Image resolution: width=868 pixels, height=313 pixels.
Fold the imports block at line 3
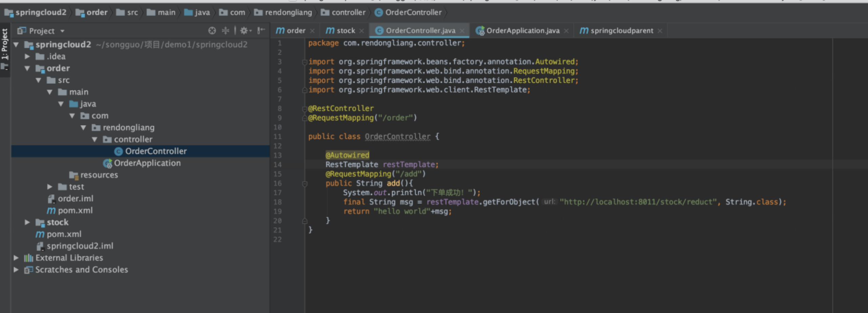(x=304, y=62)
